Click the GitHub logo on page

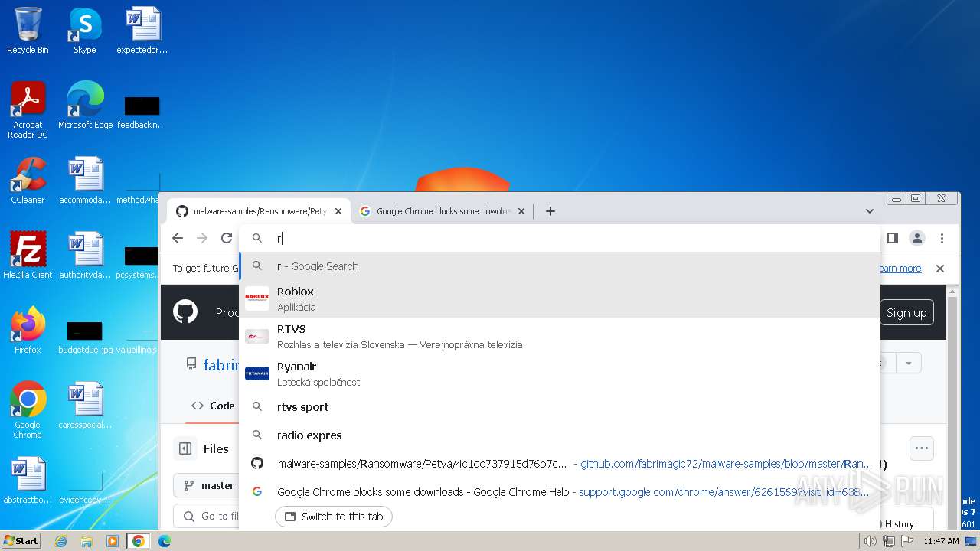point(185,312)
